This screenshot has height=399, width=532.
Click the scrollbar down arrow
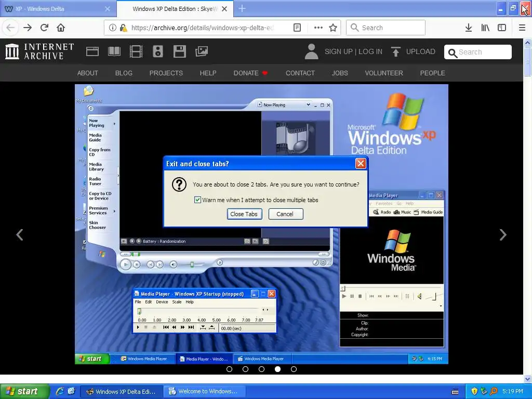tap(527, 379)
